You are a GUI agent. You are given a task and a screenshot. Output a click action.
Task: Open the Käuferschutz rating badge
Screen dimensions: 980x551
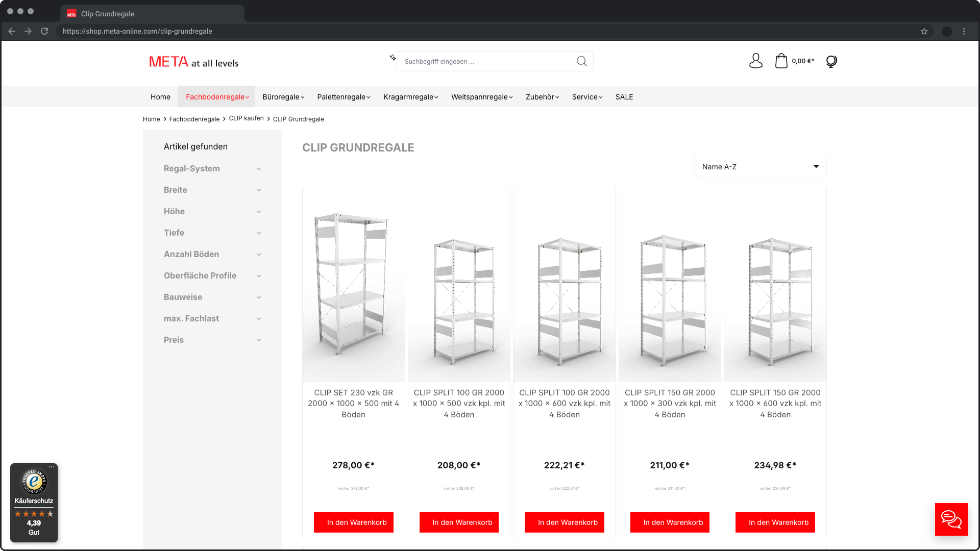34,503
